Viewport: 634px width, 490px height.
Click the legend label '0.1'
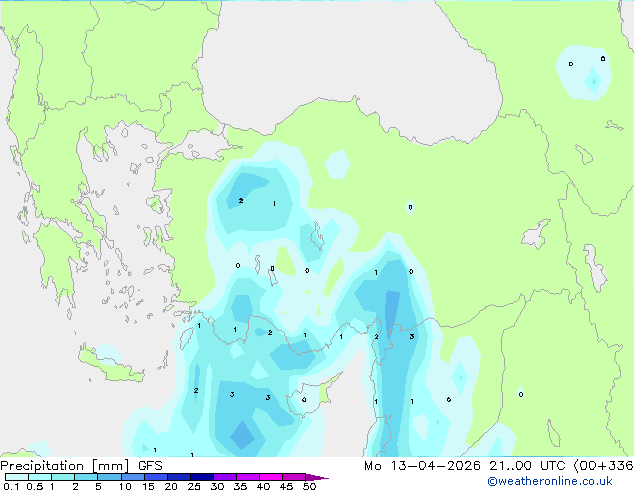pos(11,486)
